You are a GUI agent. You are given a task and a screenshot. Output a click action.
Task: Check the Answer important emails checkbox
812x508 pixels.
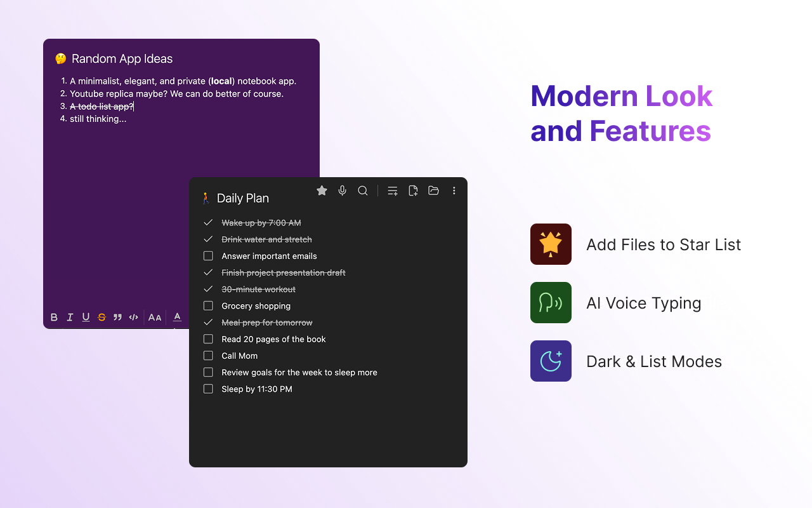click(x=208, y=256)
